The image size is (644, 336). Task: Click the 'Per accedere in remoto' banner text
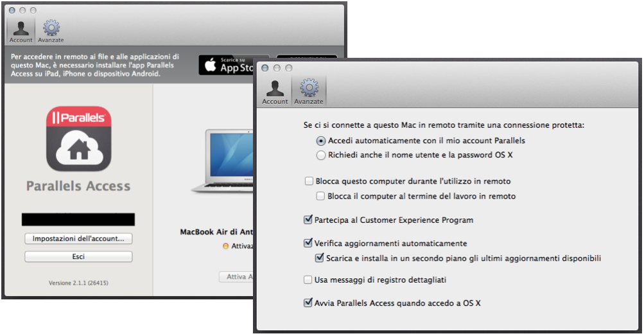(95, 66)
